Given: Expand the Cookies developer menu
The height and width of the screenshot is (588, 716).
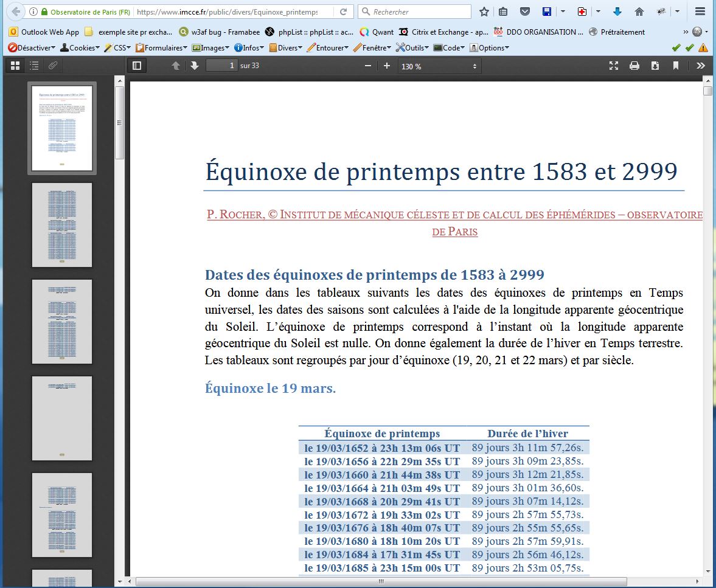Looking at the screenshot, I should (82, 47).
